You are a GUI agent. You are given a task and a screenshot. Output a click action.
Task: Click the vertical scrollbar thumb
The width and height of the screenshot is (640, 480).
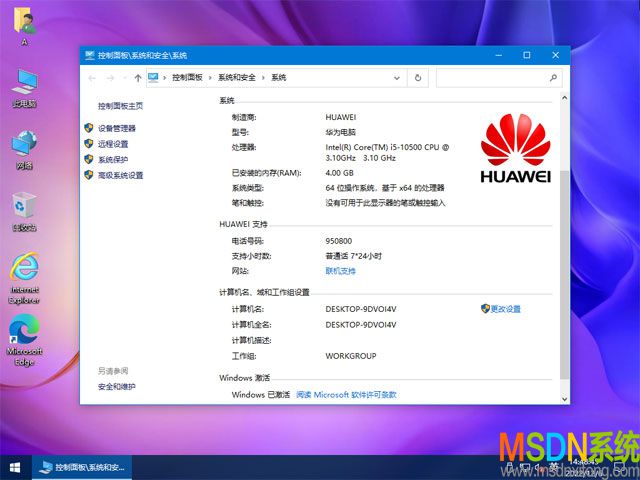point(564,275)
